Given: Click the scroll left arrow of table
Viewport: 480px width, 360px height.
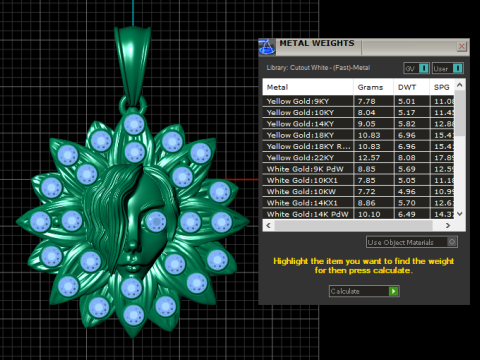Looking at the screenshot, I should coord(269,225).
